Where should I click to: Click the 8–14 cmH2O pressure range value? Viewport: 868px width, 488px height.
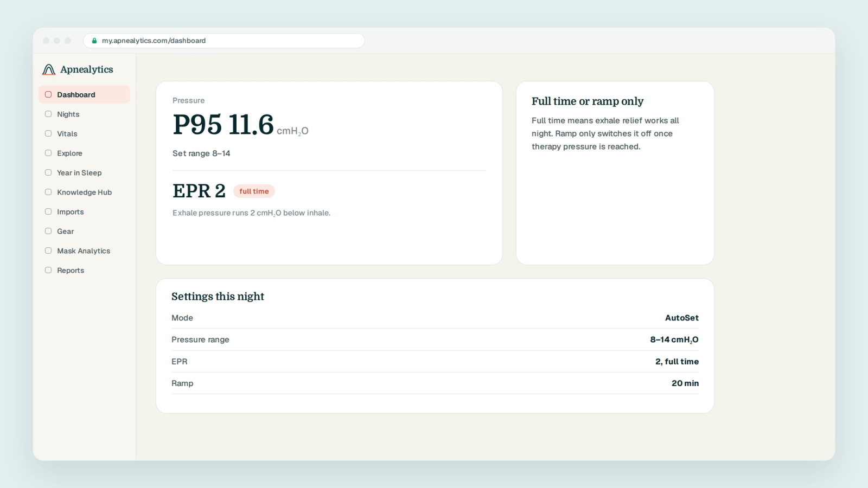pyautogui.click(x=674, y=339)
